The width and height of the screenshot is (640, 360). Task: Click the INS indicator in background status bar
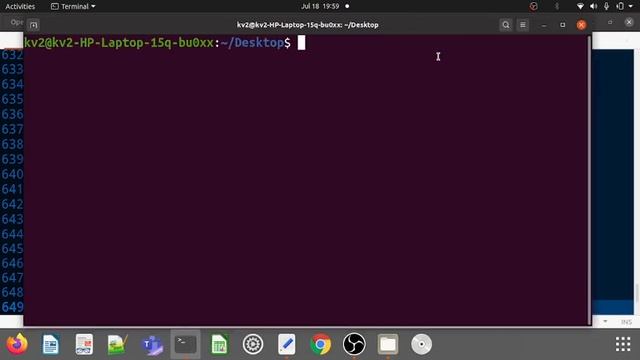(626, 322)
